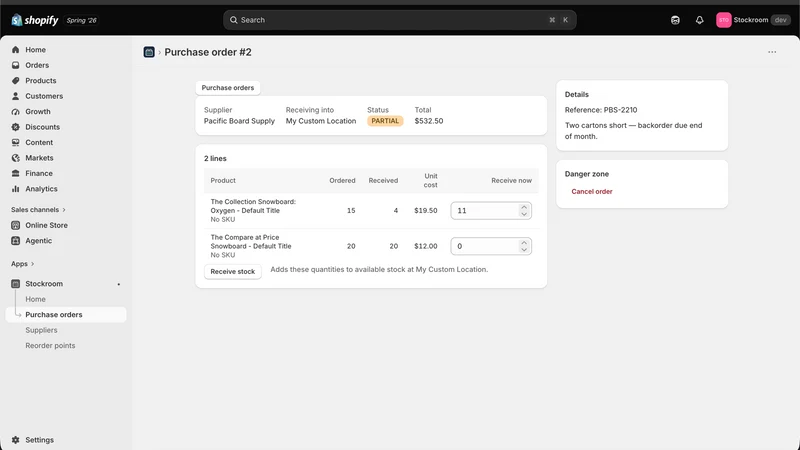Screen dimensions: 800x450
Task: Click the Products tag icon
Action: point(15,81)
